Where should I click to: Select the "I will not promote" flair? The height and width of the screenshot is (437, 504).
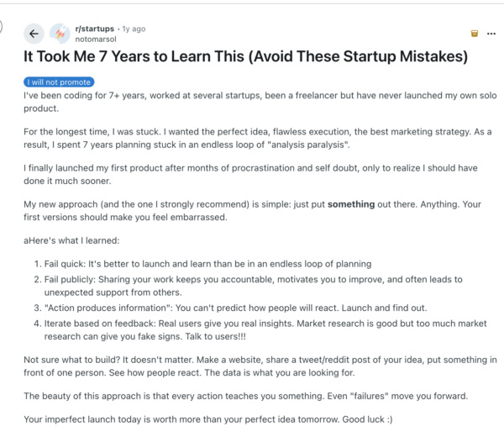59,82
